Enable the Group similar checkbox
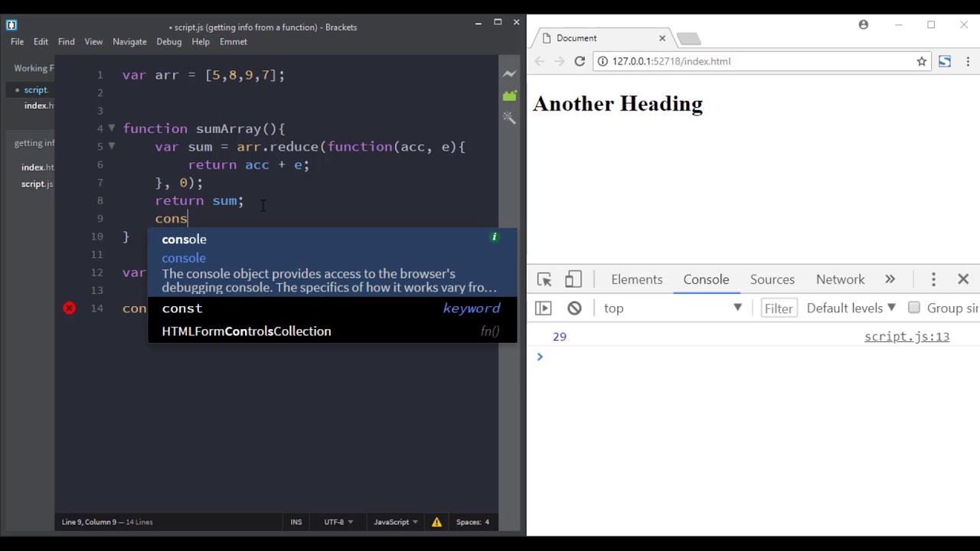 pos(913,308)
